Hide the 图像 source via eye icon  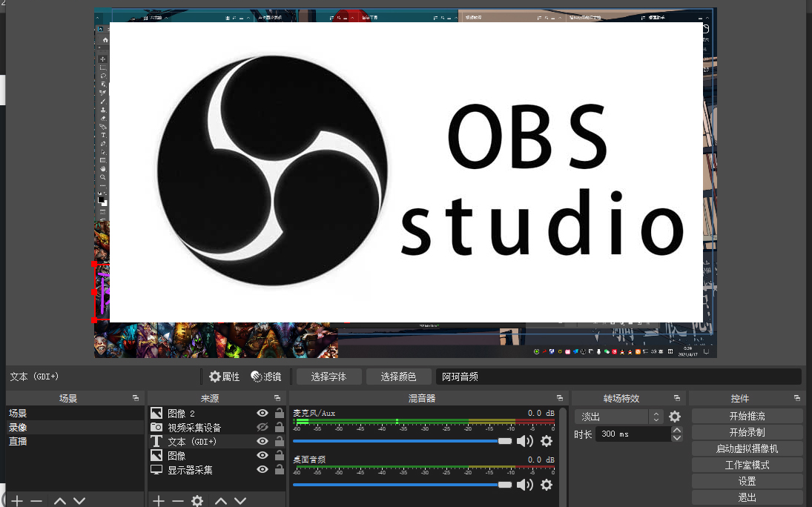pos(263,455)
